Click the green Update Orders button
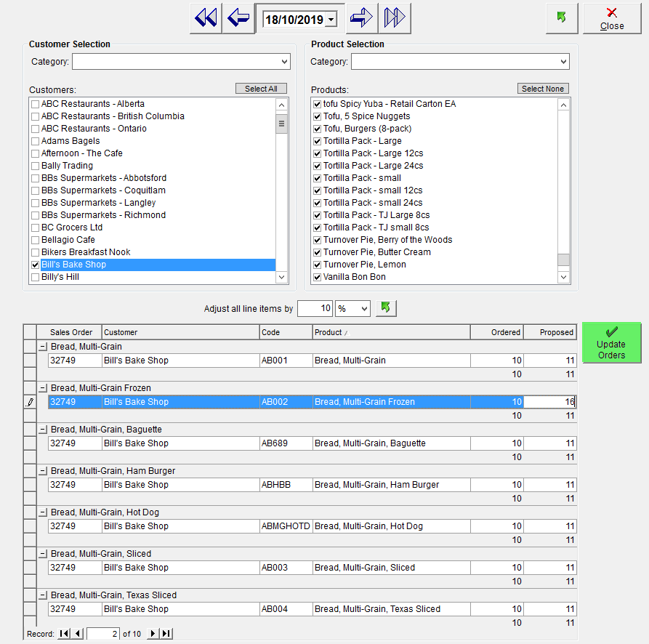Viewport: 649px width, 644px height. tap(611, 342)
